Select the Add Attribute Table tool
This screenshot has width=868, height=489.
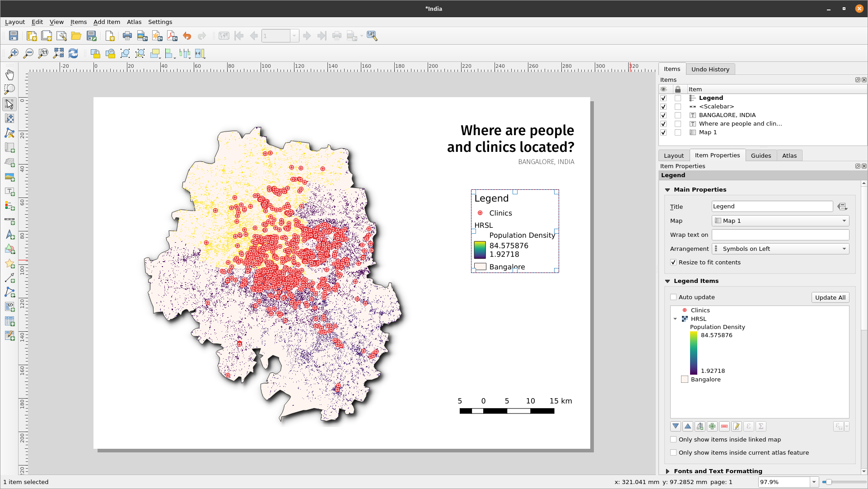[9, 321]
